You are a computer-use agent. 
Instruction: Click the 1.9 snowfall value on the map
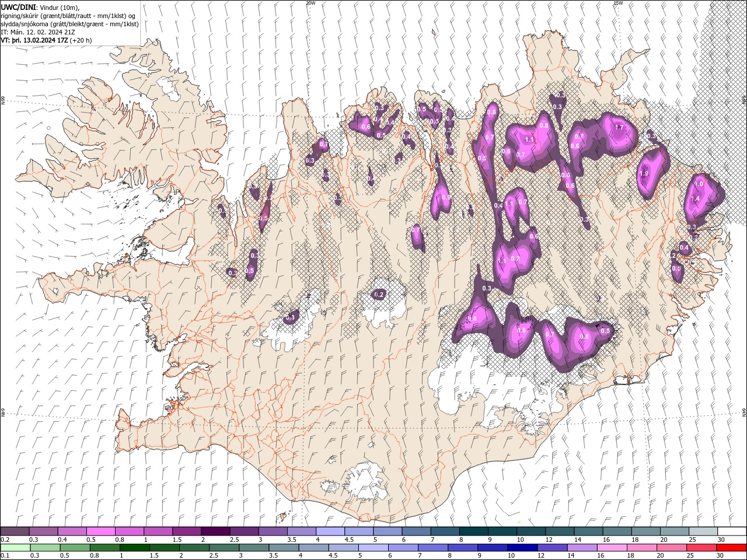[644, 174]
